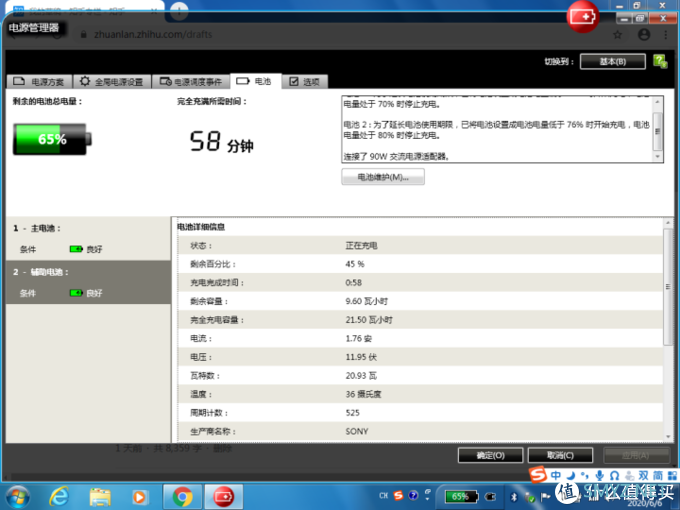This screenshot has width=680, height=510.
Task: Switch to the 全局电源设置 tab
Action: [x=112, y=82]
